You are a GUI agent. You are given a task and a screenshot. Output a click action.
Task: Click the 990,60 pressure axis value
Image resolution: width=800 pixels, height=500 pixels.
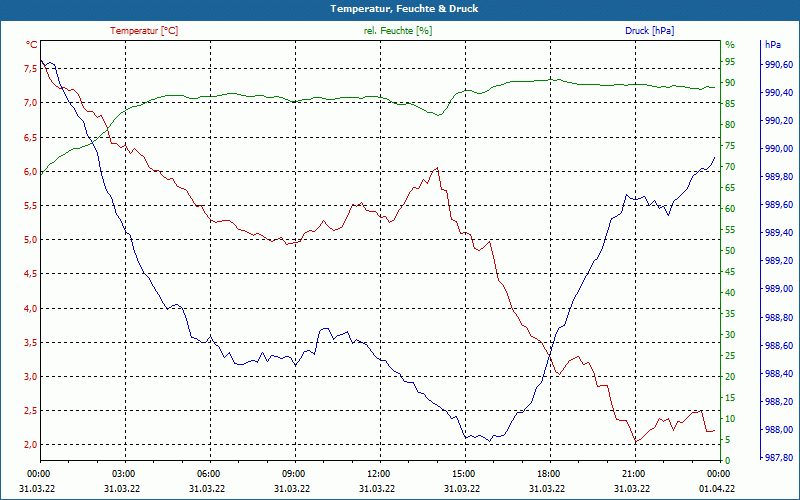[x=779, y=65]
